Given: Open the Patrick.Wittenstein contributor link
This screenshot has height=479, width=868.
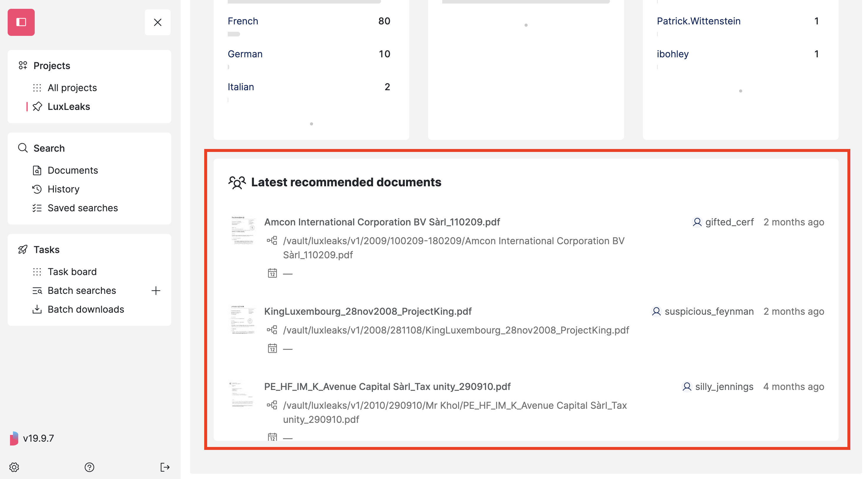Looking at the screenshot, I should click(699, 21).
